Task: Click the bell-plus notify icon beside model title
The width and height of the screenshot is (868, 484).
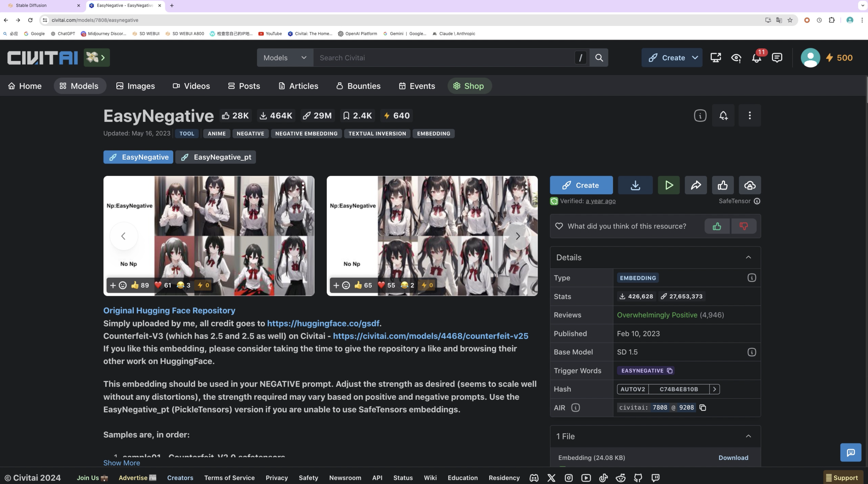Action: (x=723, y=115)
